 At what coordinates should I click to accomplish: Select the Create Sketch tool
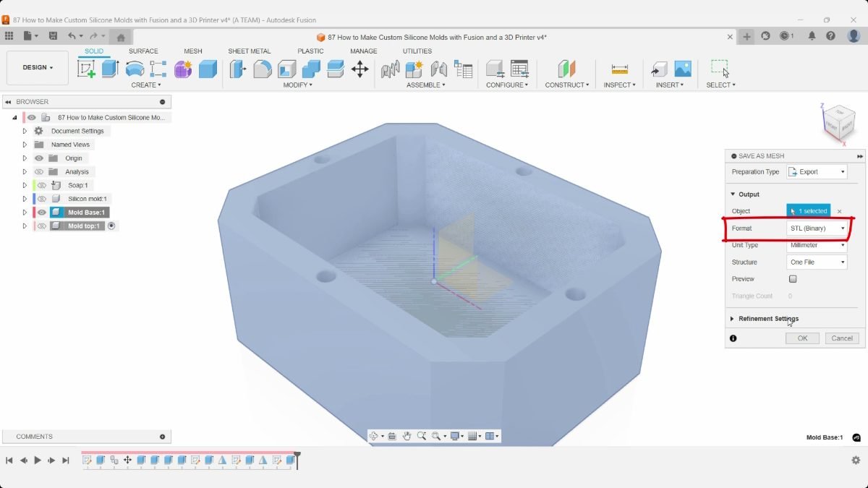[86, 69]
